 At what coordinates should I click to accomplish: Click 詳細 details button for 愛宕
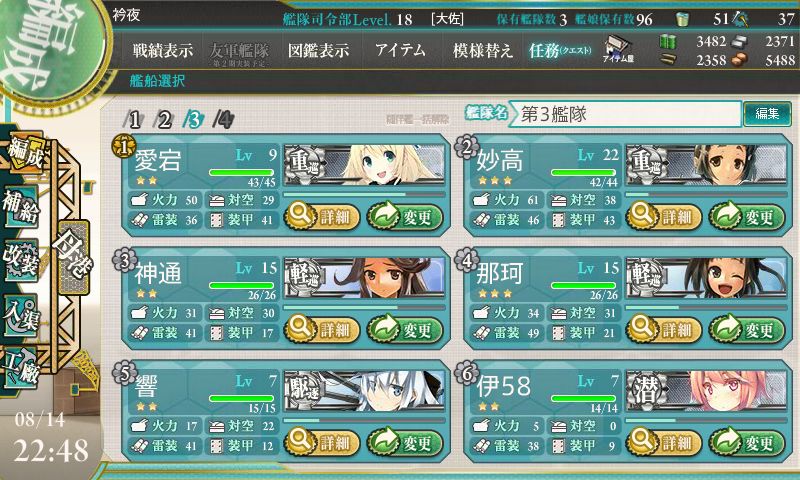coord(322,217)
